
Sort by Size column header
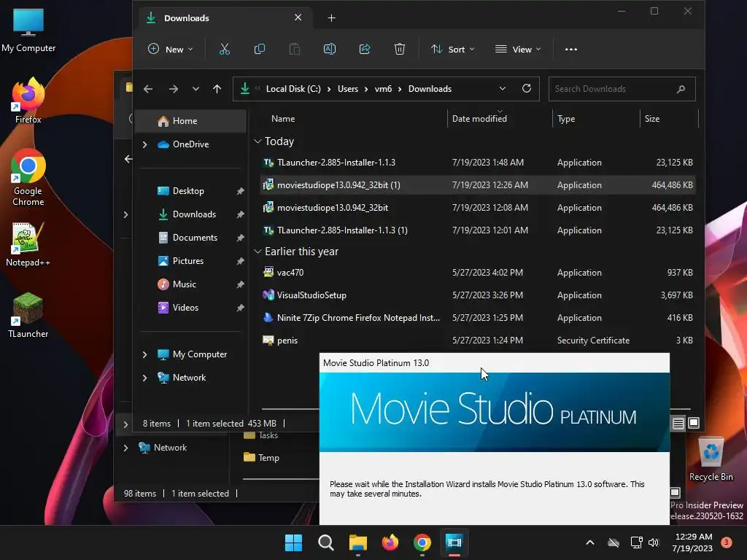coord(651,119)
